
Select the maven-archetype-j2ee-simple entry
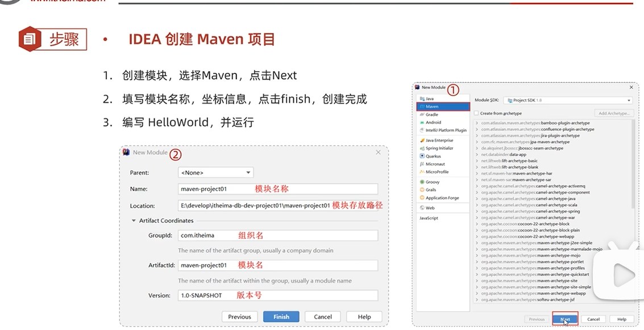coord(537,243)
